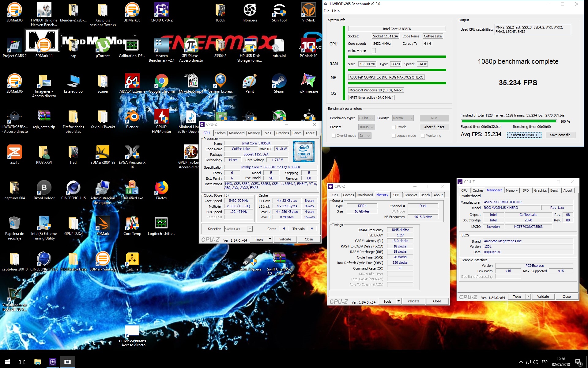Viewport: 588px width, 368px height.
Task: Open Selection Socket #1 dropdown in CPU-Z
Action: (238, 229)
